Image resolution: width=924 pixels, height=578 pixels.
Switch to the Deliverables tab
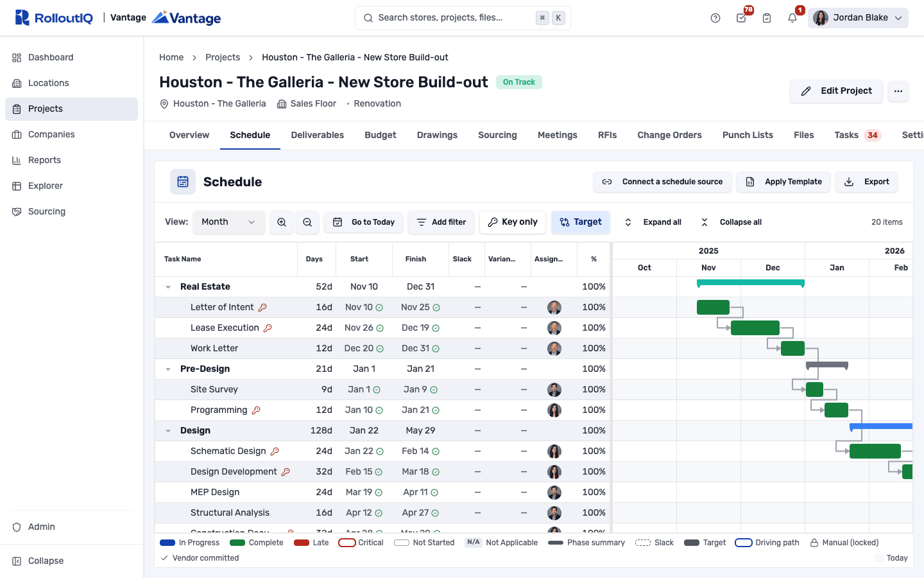(x=318, y=136)
